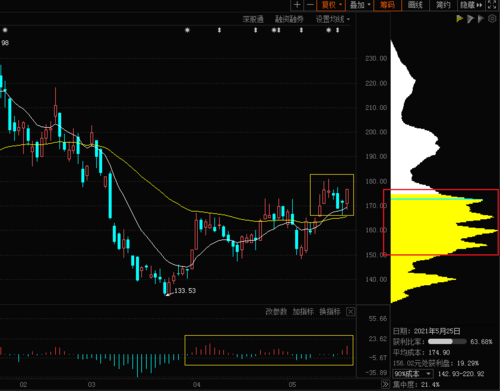Screen dimensions: 500x391
Task: Click the 获利比率 profit ratio bar
Action: click(x=447, y=342)
